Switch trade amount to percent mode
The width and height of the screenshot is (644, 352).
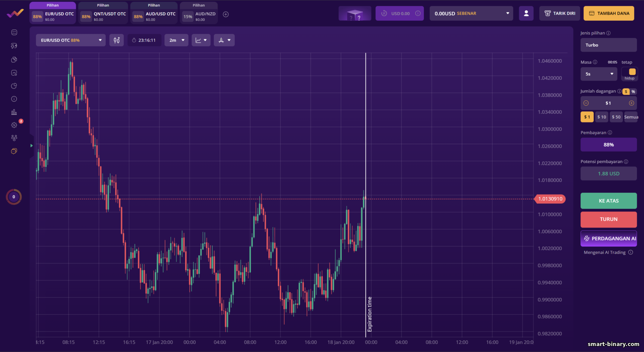pyautogui.click(x=633, y=91)
